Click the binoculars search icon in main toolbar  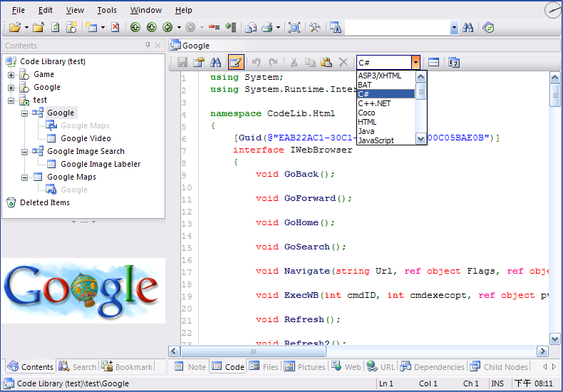point(468,27)
